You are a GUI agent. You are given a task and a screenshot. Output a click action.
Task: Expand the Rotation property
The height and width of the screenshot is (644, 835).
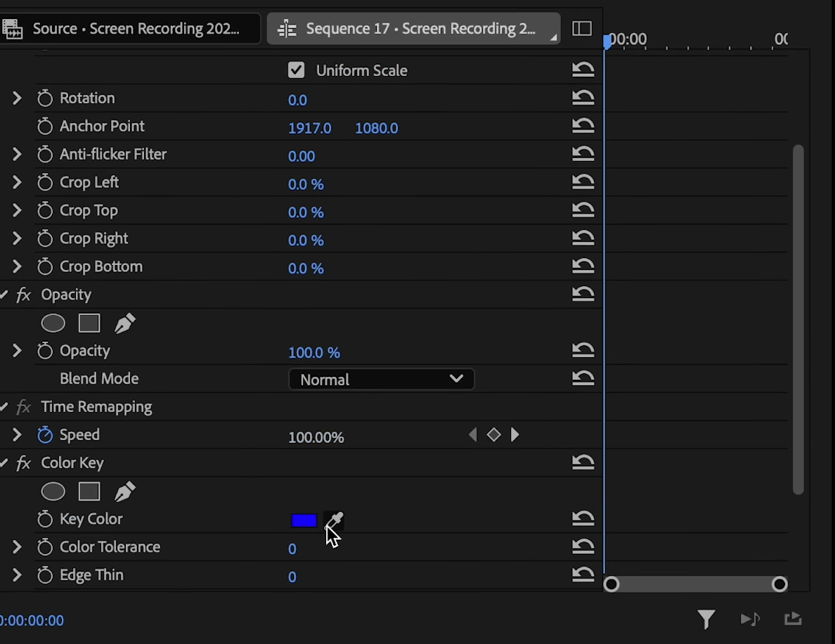(x=16, y=98)
